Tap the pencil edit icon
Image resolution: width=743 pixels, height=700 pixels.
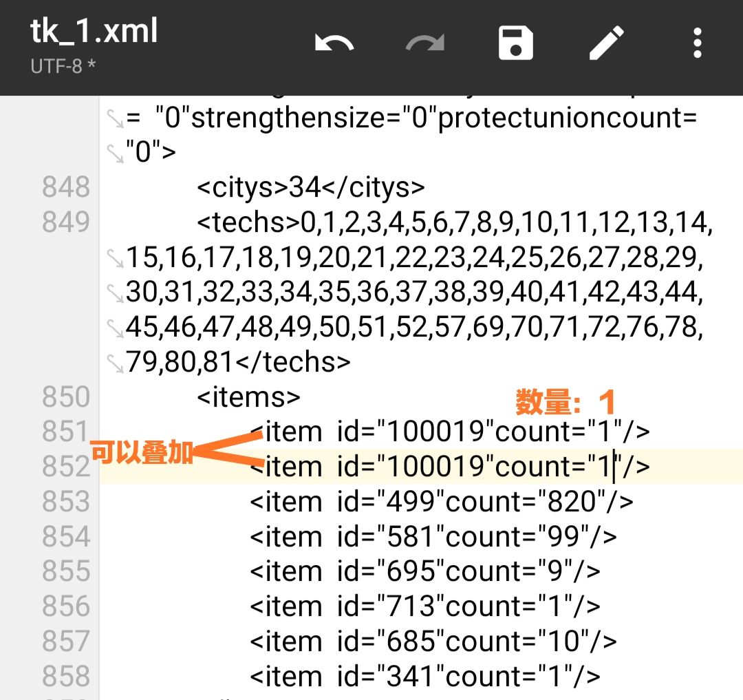(x=607, y=43)
